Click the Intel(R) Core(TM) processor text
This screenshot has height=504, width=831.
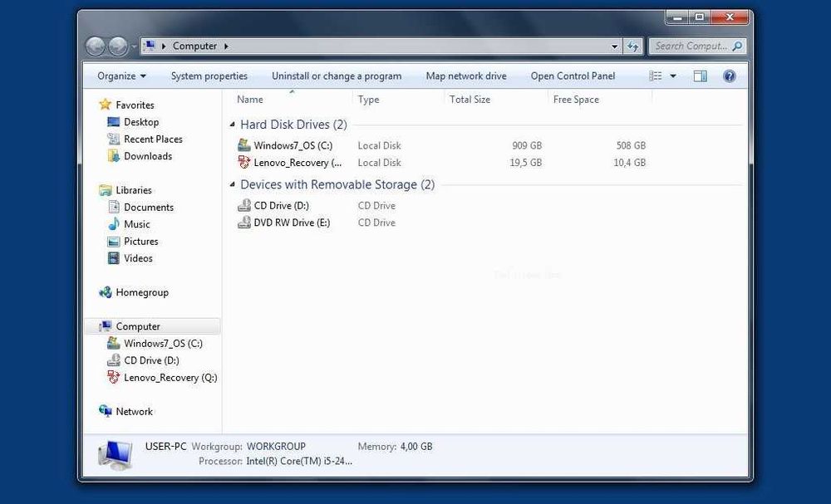[299, 461]
